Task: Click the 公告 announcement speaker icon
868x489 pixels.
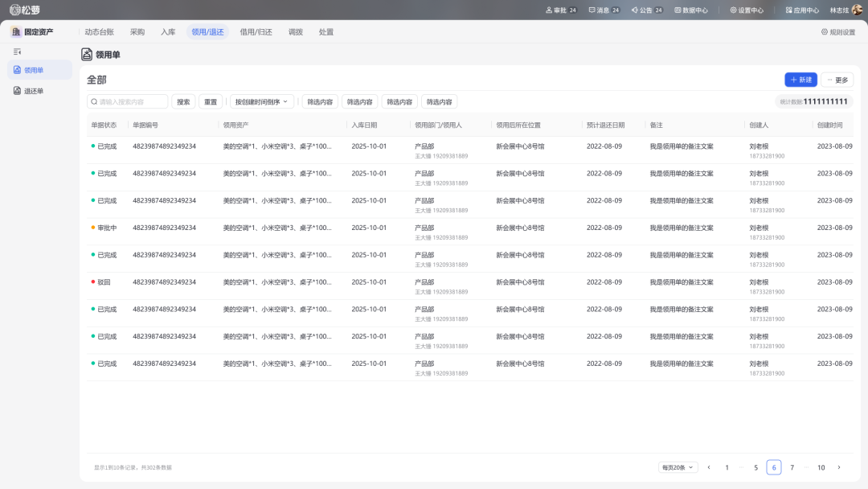Action: [x=635, y=10]
